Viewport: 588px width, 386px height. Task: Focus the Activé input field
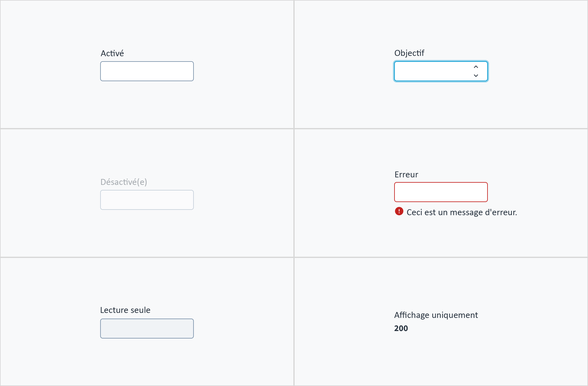coord(147,71)
